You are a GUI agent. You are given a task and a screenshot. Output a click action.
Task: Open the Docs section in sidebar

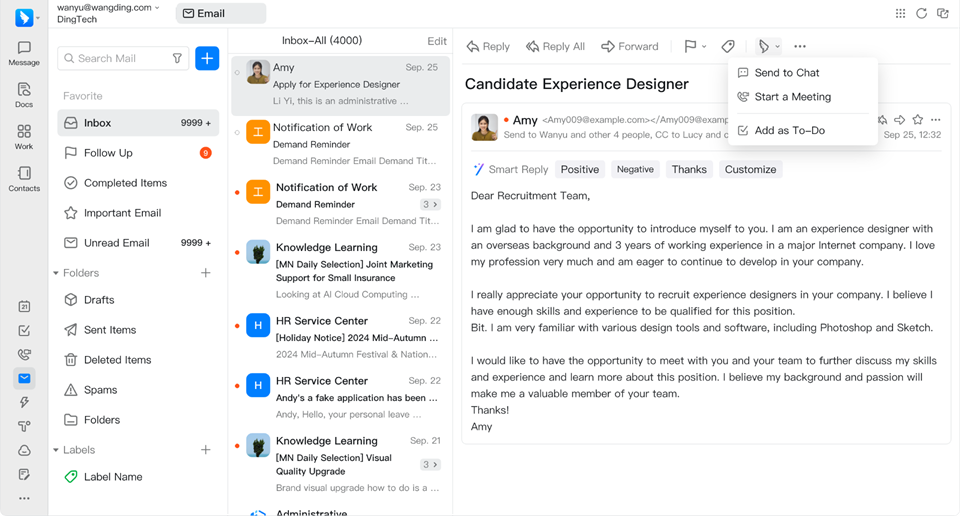click(x=24, y=95)
